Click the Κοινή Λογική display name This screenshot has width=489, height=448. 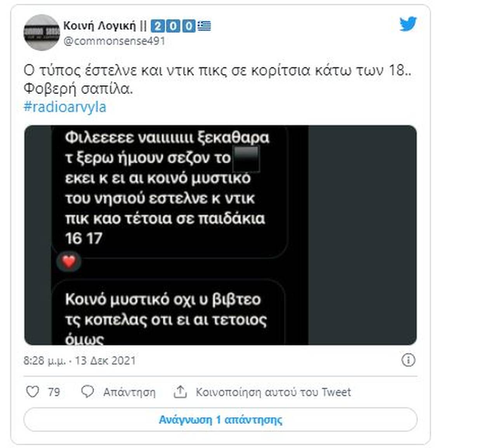[100, 26]
